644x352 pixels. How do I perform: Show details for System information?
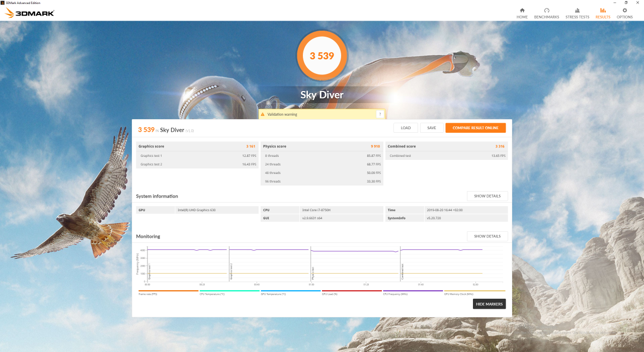(487, 196)
